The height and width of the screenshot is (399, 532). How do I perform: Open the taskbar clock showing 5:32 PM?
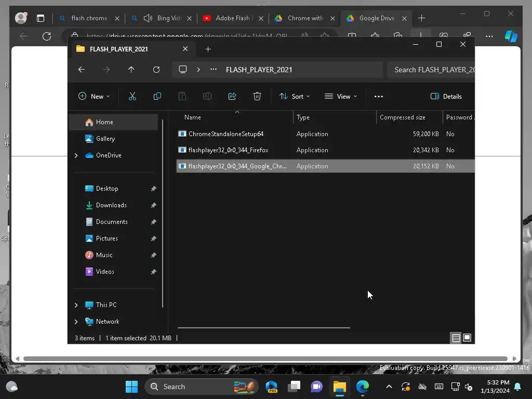point(495,387)
